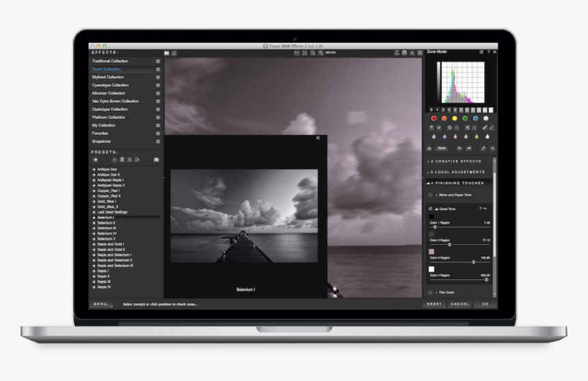This screenshot has width=588, height=381.
Task: Uncheck the Quad Tone checkbox
Action: pyautogui.click(x=431, y=209)
